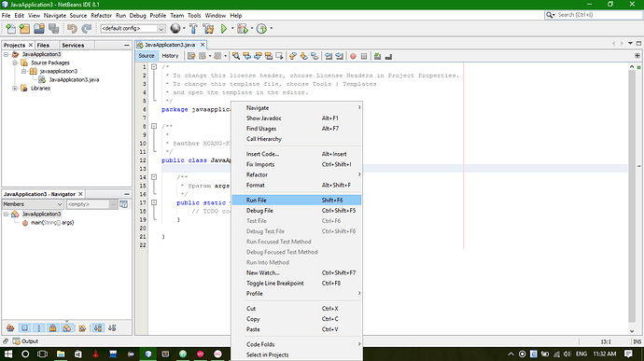The image size is (644, 361).
Task: Expand the Libraries tree node
Action: (15, 89)
